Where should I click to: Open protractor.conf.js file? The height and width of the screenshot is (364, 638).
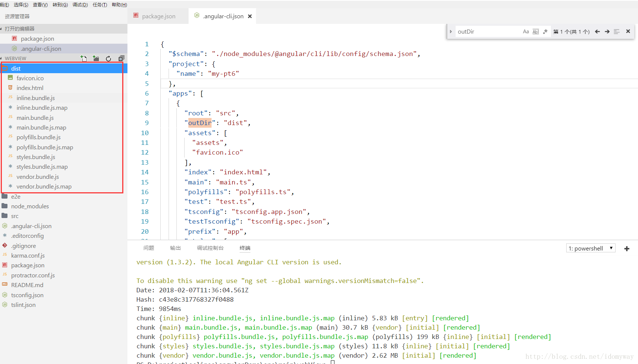tap(64, 275)
